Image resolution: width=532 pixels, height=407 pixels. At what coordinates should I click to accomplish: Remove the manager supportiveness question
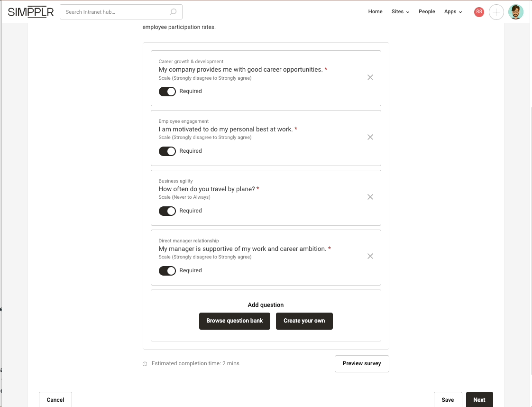click(370, 256)
